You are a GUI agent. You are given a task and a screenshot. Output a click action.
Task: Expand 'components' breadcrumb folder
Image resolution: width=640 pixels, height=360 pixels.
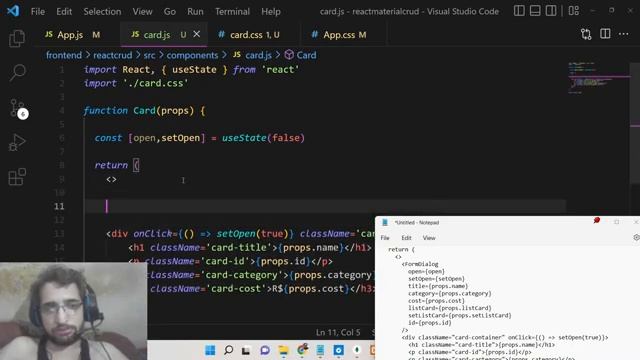[192, 55]
